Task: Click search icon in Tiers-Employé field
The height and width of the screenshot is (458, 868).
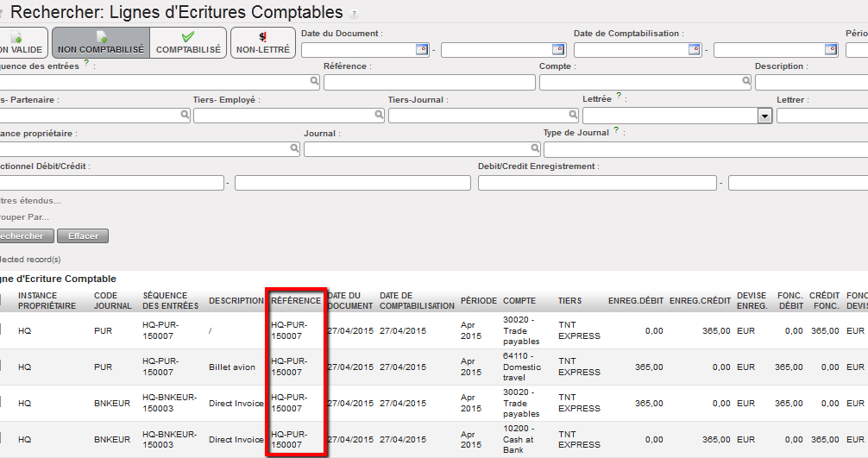Action: coord(379,115)
